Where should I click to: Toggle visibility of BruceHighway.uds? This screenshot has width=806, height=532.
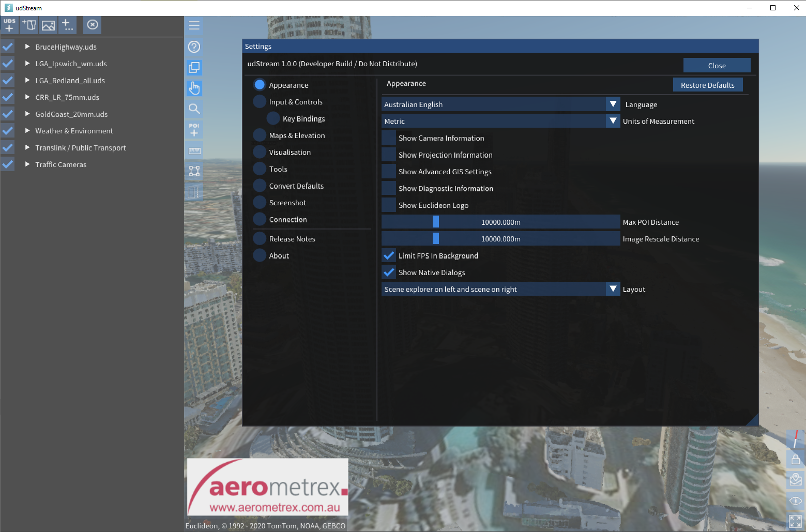click(8, 47)
